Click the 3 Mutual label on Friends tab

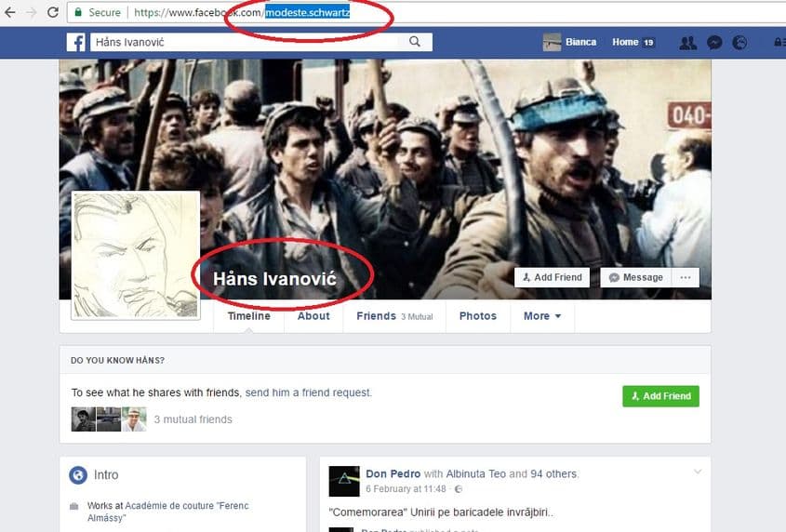tap(417, 317)
